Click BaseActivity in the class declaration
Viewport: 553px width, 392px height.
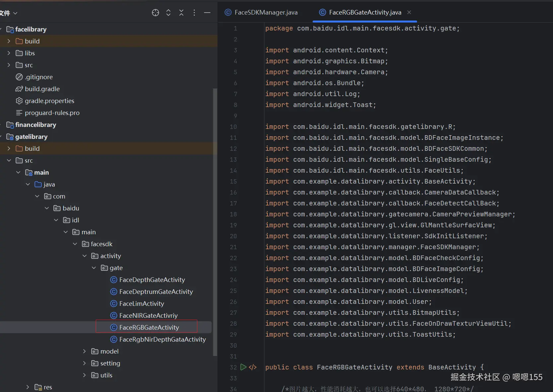tap(452, 367)
